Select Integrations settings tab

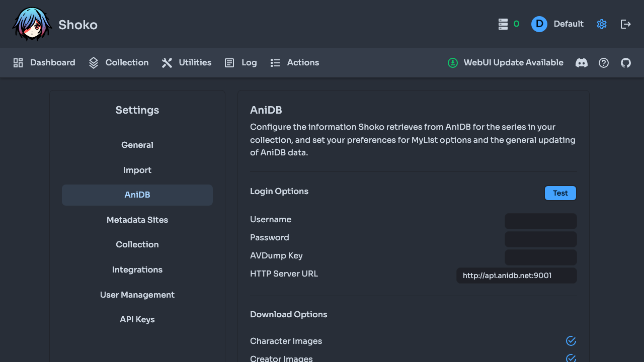137,269
